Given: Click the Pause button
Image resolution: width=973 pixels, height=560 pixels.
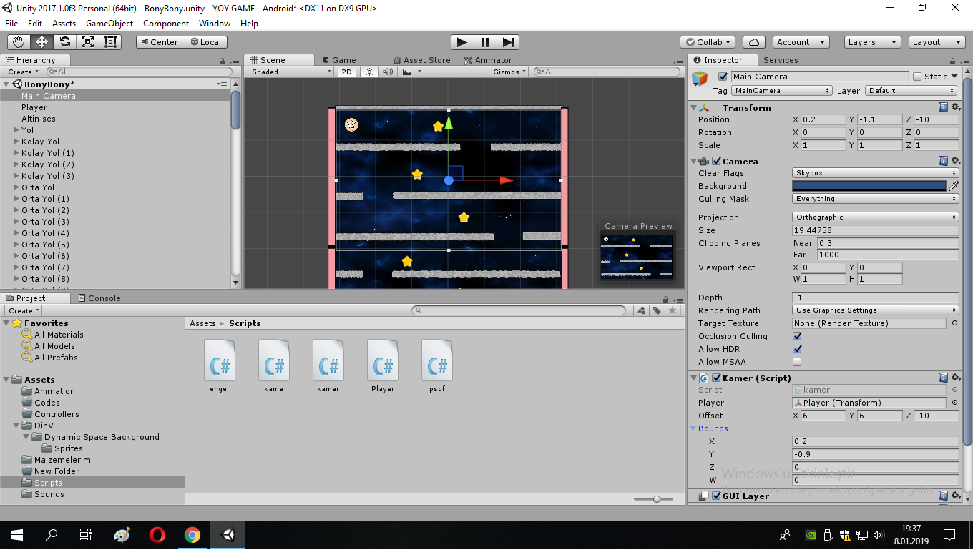Looking at the screenshot, I should (485, 42).
